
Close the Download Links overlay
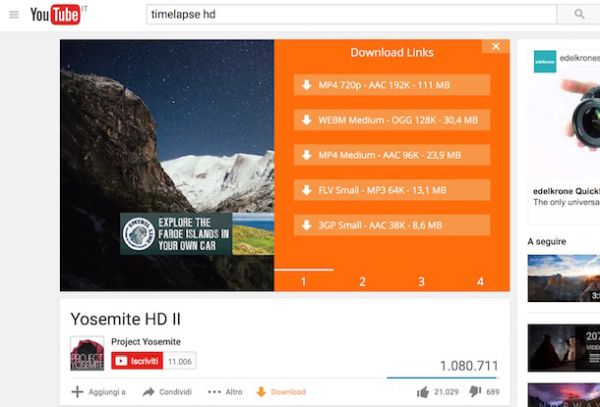click(x=495, y=46)
